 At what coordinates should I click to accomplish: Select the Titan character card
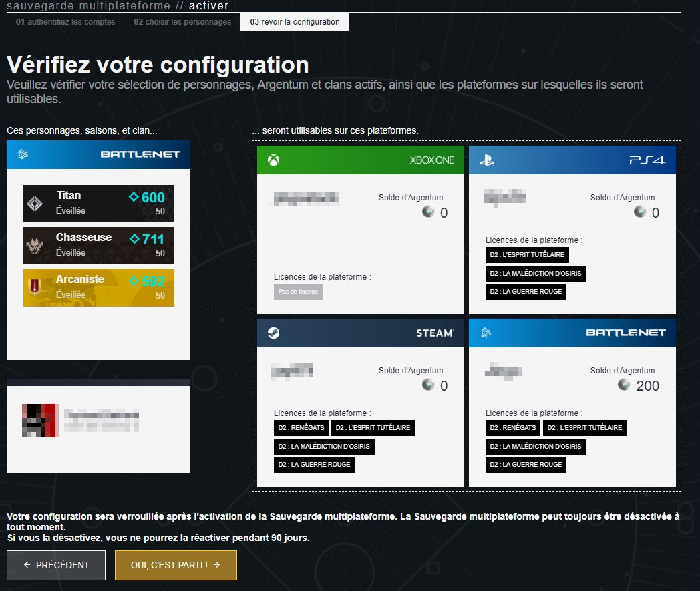point(99,204)
